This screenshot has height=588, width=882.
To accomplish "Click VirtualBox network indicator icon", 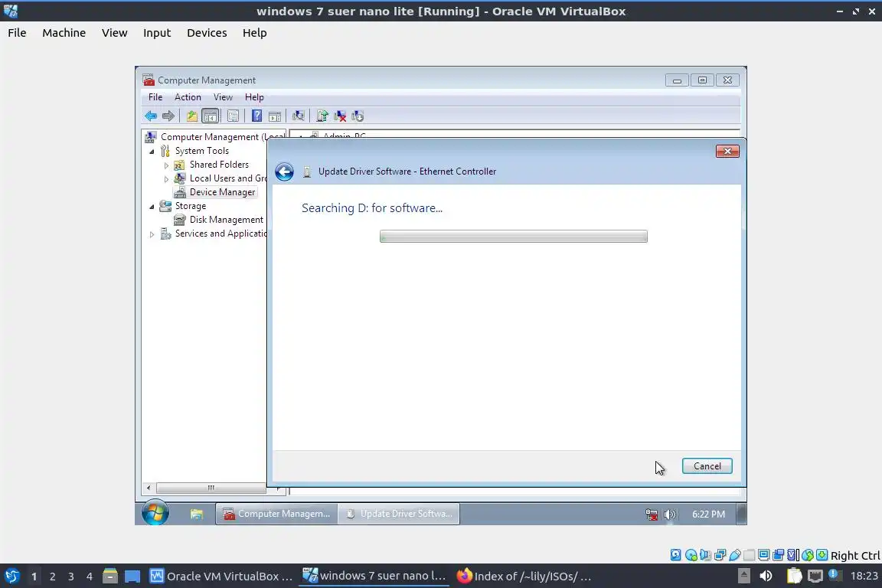I will click(x=720, y=555).
